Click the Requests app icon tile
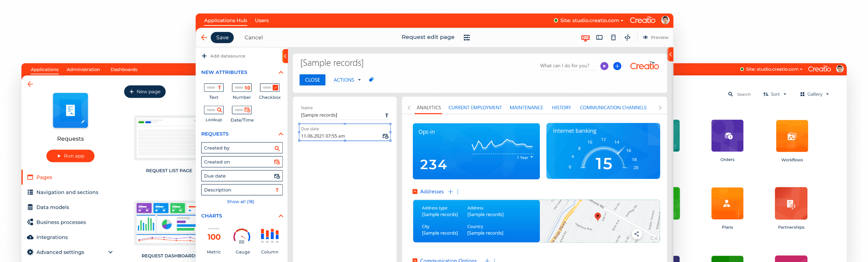 (x=70, y=110)
